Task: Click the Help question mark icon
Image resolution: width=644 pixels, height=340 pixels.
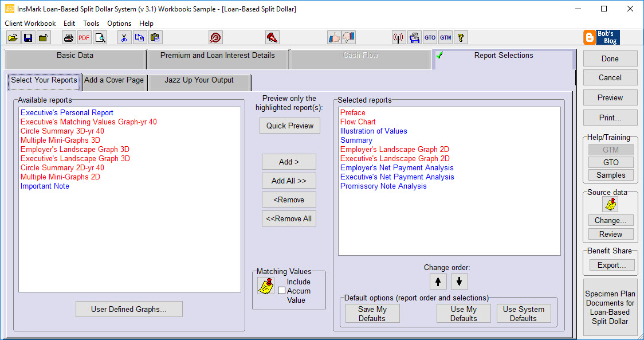Action: pyautogui.click(x=462, y=37)
